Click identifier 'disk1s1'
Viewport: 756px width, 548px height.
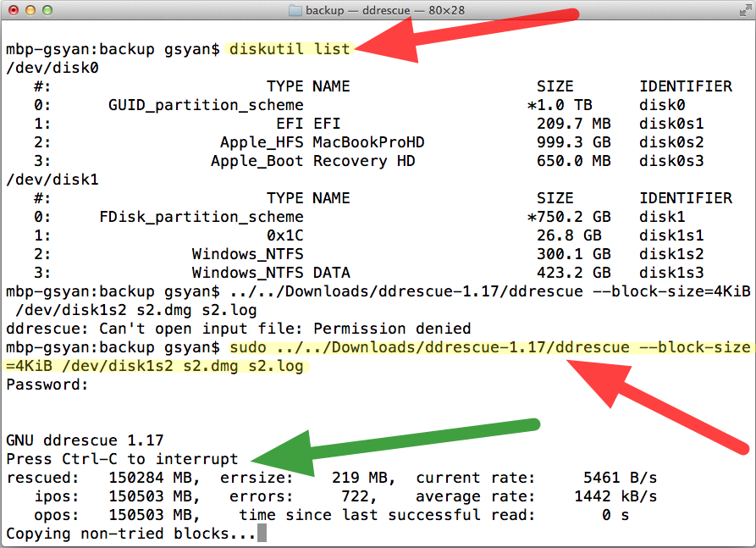click(x=671, y=235)
